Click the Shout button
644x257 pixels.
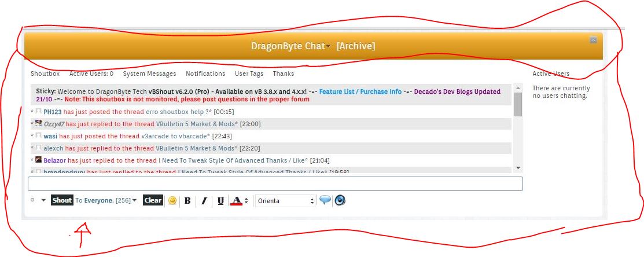pyautogui.click(x=62, y=200)
